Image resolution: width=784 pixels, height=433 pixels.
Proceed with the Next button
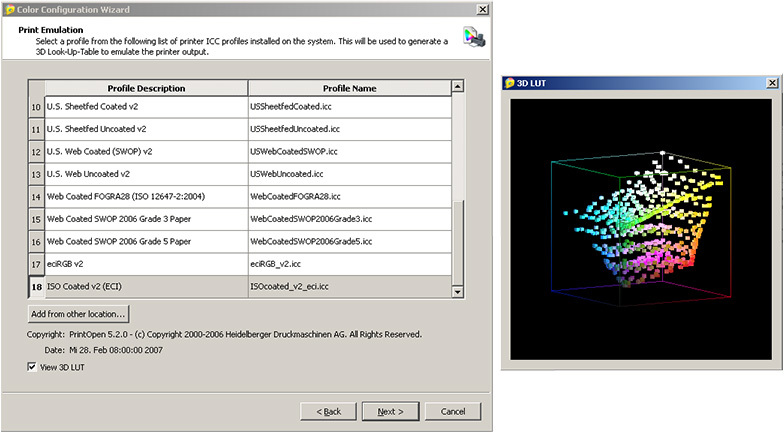tap(390, 412)
